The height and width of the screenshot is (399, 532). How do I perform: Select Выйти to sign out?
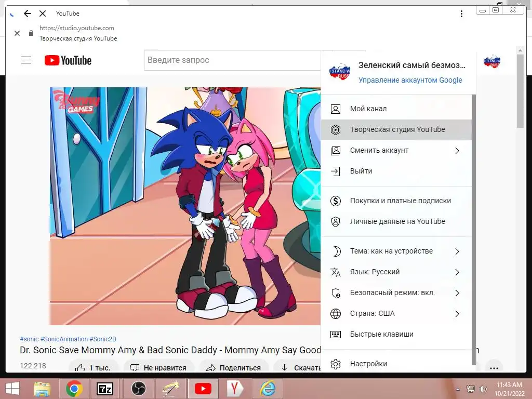point(396,171)
